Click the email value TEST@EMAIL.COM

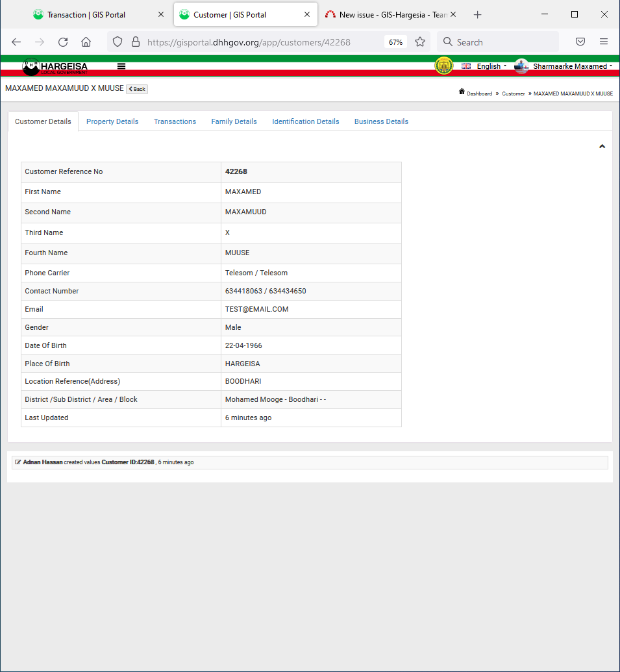point(256,309)
